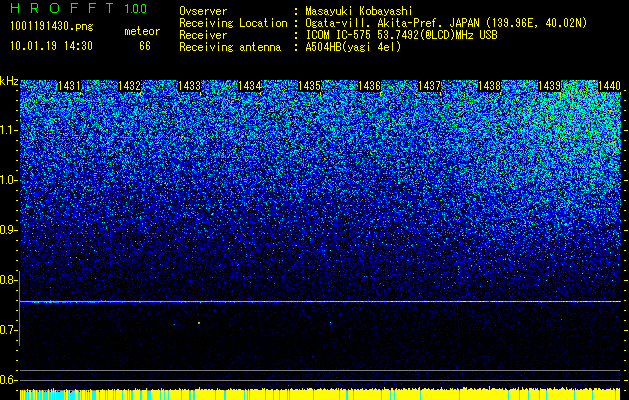
Task: Click the meteor label
Action: (x=142, y=31)
